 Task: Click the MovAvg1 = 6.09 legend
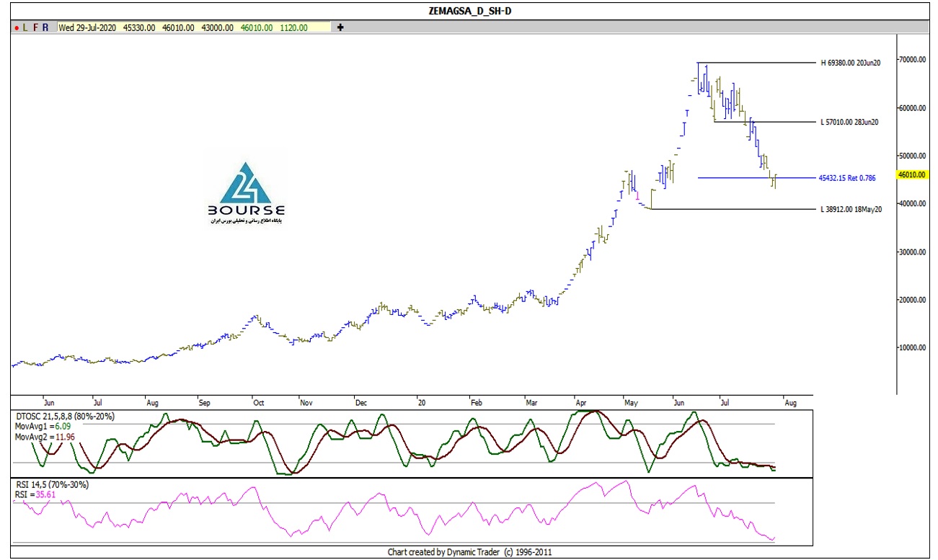tap(43, 427)
